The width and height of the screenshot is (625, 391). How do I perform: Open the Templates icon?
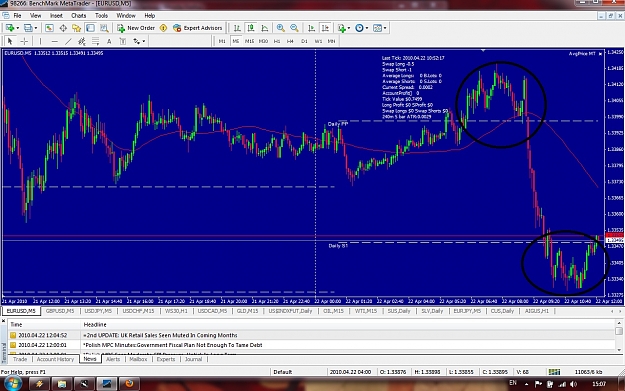click(377, 28)
